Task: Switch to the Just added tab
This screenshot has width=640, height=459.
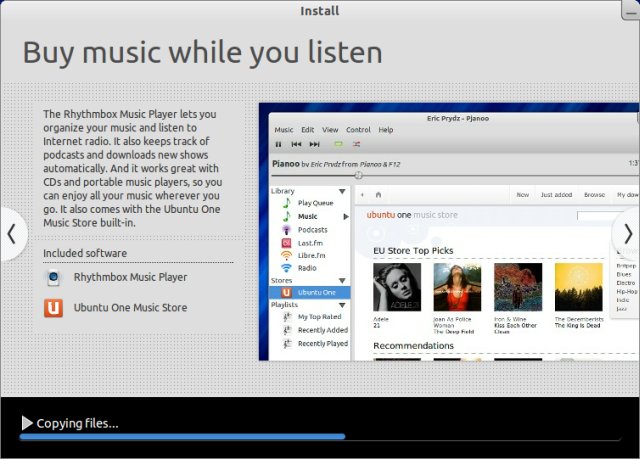Action: click(556, 195)
